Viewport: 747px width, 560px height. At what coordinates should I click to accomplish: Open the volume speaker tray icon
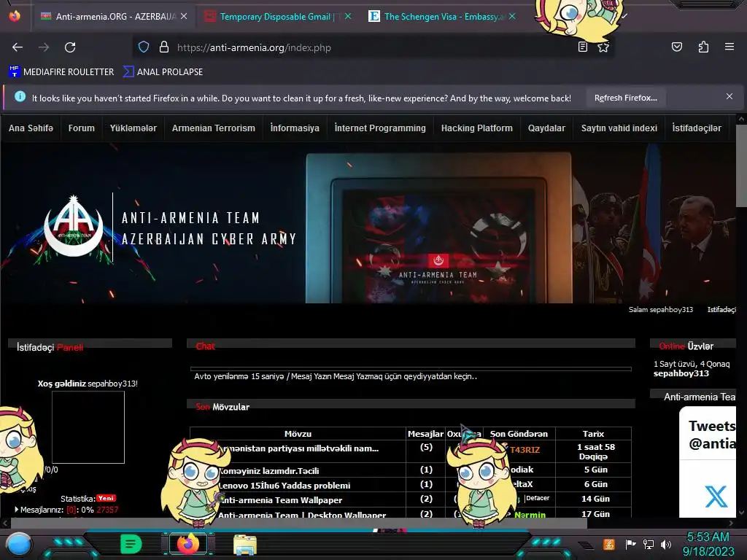click(666, 544)
